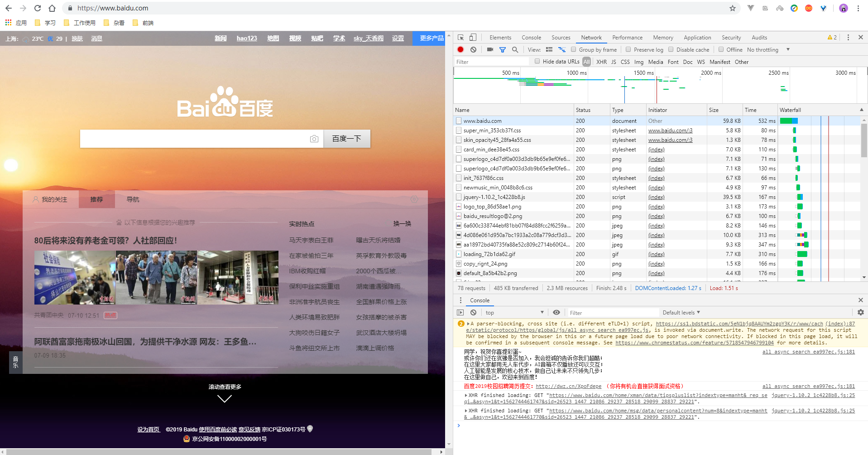This screenshot has width=868, height=455.
Task: Create live expression with the eye icon
Action: (x=556, y=312)
